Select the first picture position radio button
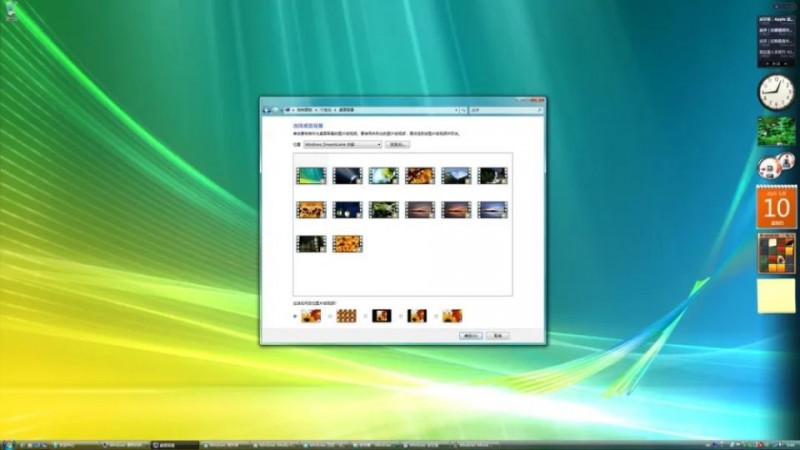Screen dimensions: 800x450 click(296, 316)
